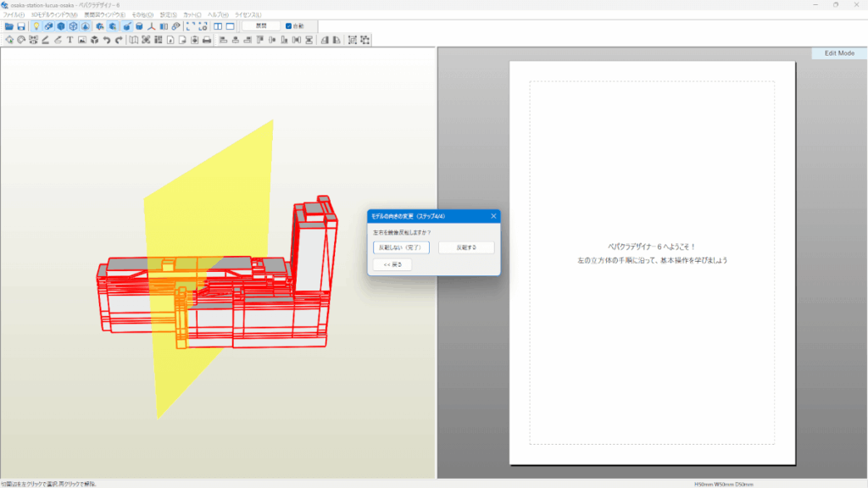The width and height of the screenshot is (868, 488).
Task: Open the 3Dモデルウィンドウ menu
Action: [x=54, y=15]
